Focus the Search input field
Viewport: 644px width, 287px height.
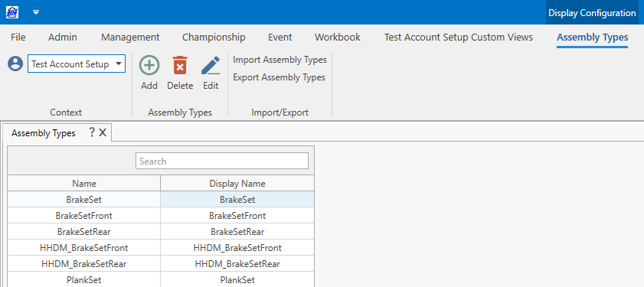point(222,161)
